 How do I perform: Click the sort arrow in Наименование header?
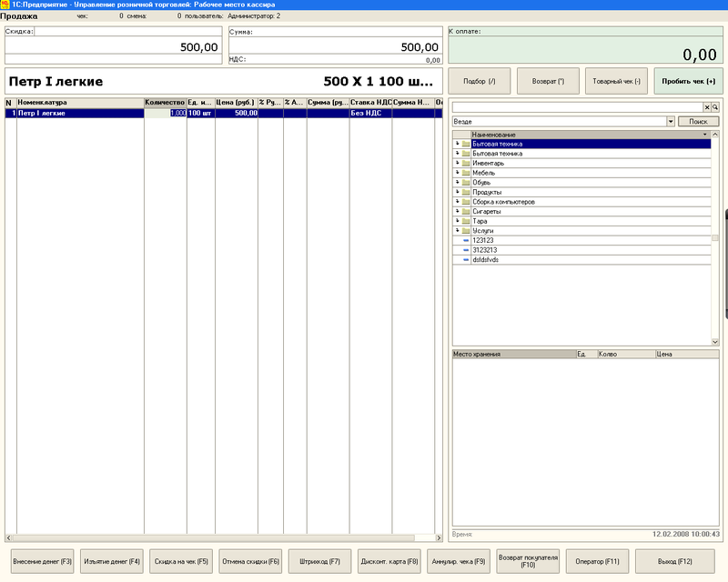[x=704, y=135]
